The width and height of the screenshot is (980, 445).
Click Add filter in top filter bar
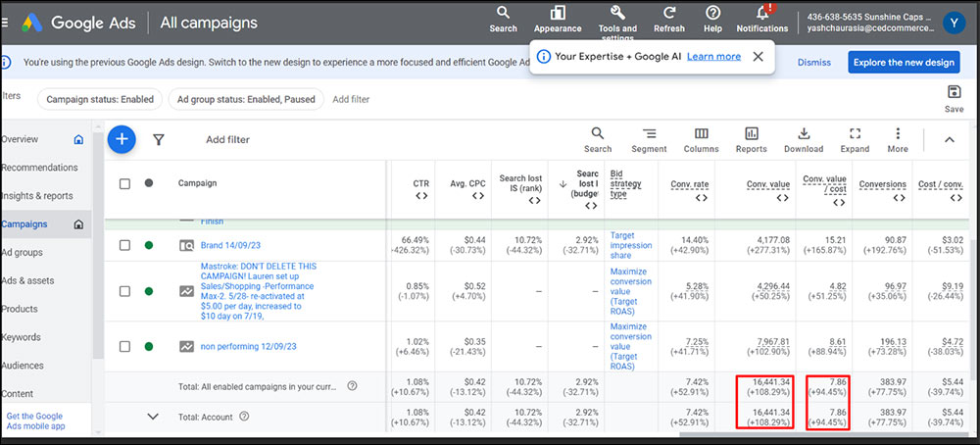(x=351, y=99)
